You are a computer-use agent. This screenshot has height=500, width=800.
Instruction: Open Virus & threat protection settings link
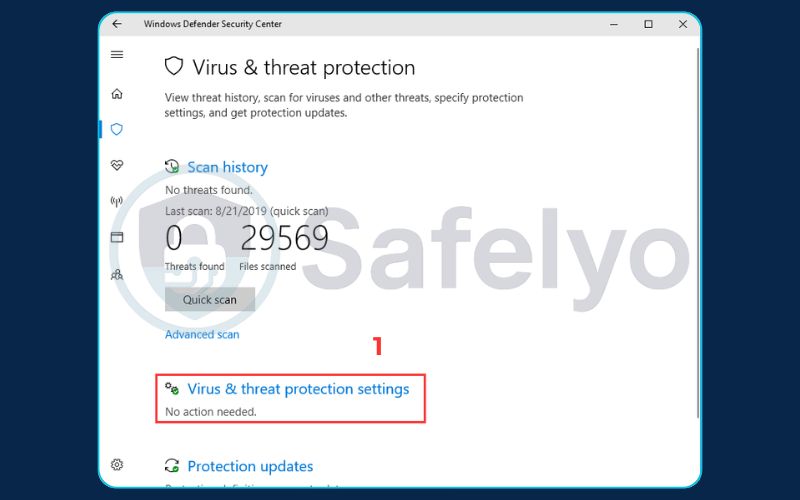click(x=298, y=389)
